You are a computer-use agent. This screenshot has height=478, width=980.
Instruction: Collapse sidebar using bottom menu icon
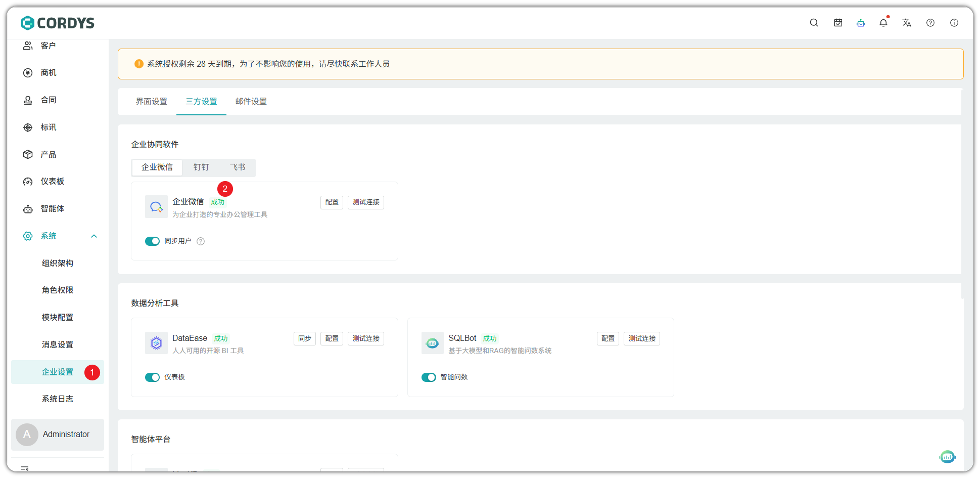[x=25, y=468]
